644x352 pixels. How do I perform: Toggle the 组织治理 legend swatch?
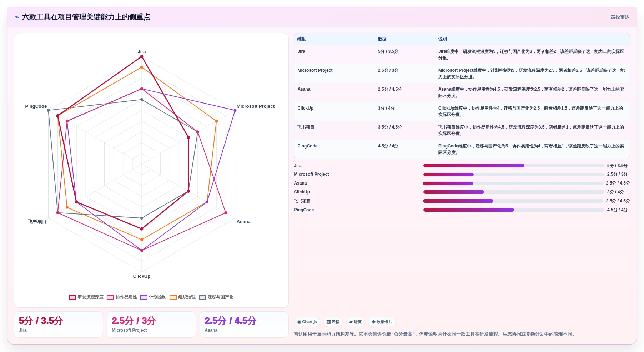[x=173, y=297]
